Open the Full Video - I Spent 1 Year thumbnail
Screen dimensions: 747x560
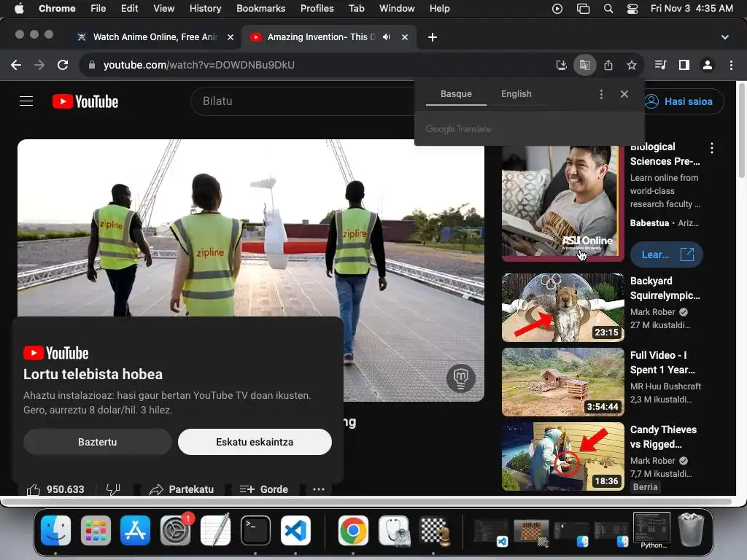coord(562,382)
